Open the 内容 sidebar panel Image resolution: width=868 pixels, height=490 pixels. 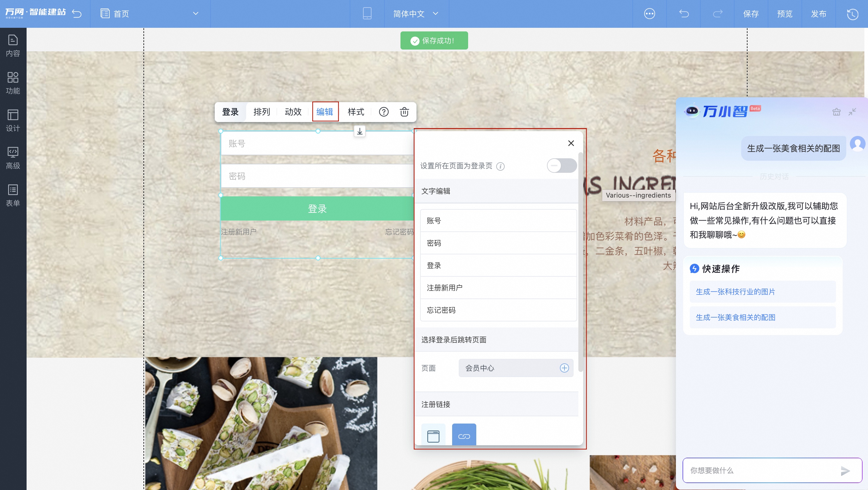(x=13, y=46)
